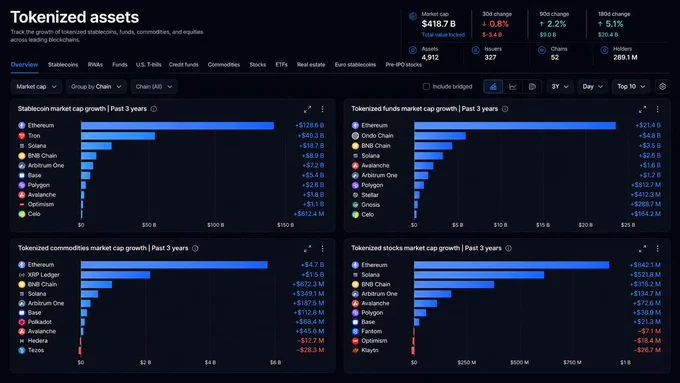
Task: Switch to the Real estate tab
Action: (311, 65)
